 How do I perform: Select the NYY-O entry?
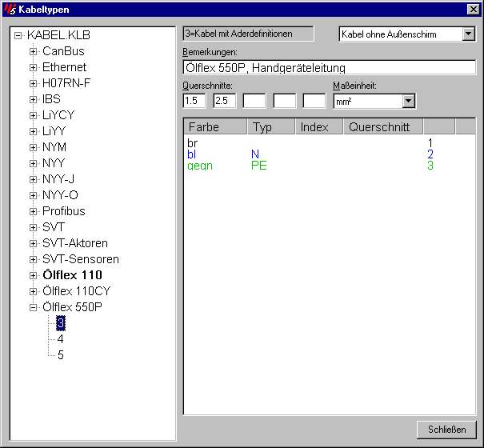pos(60,195)
